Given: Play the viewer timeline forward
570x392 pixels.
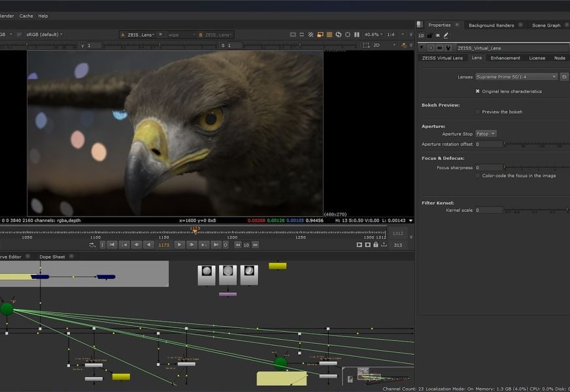Looking at the screenshot, I should click(180, 245).
